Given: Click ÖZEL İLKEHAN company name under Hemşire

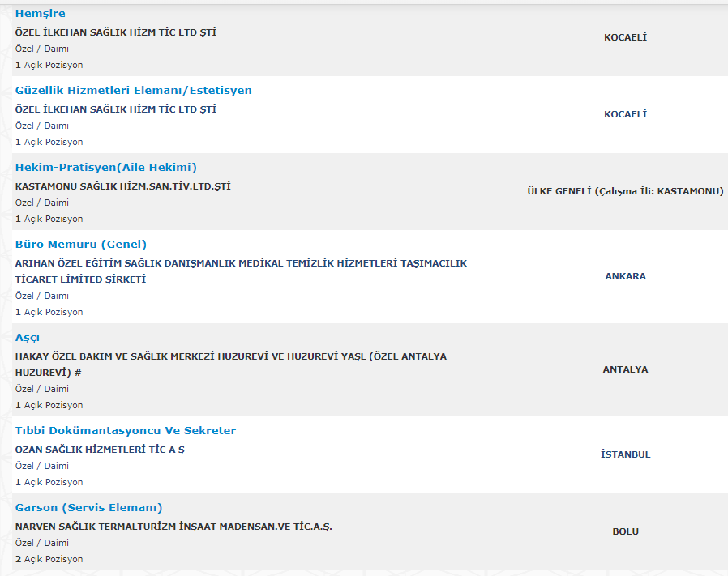Looking at the screenshot, I should click(x=116, y=32).
